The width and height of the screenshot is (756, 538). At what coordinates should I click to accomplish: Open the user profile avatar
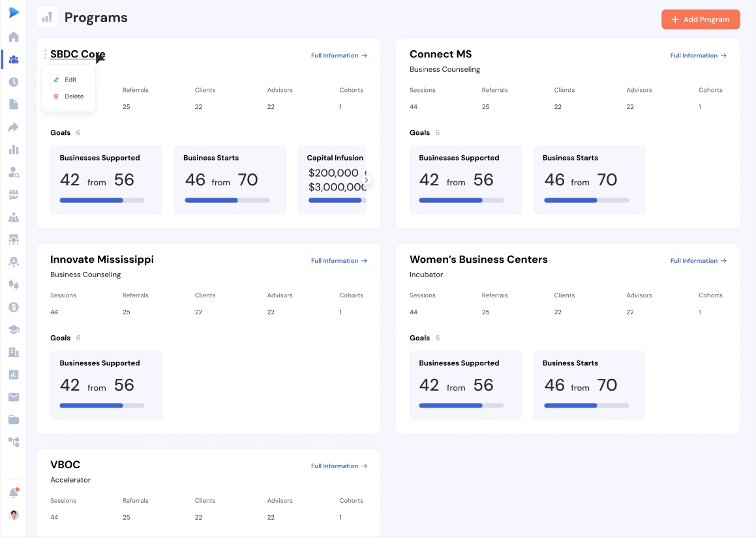14,515
